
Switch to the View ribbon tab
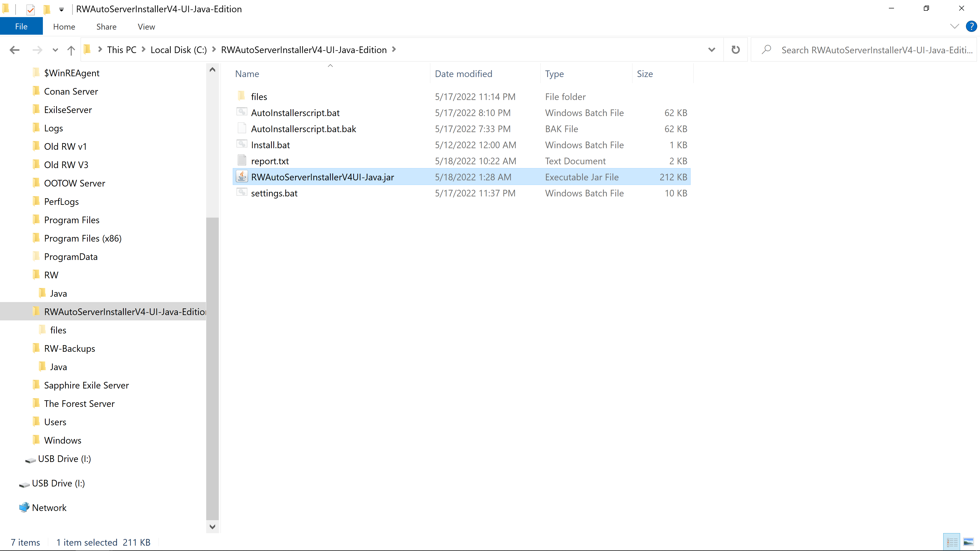pyautogui.click(x=146, y=27)
